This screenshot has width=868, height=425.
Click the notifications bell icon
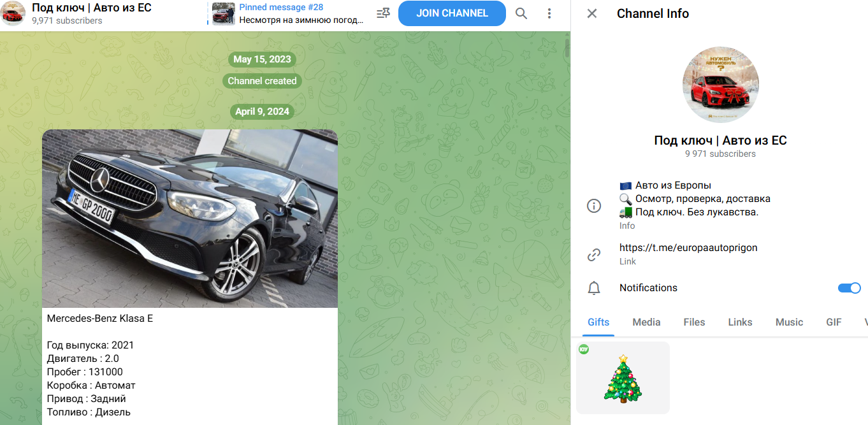594,288
